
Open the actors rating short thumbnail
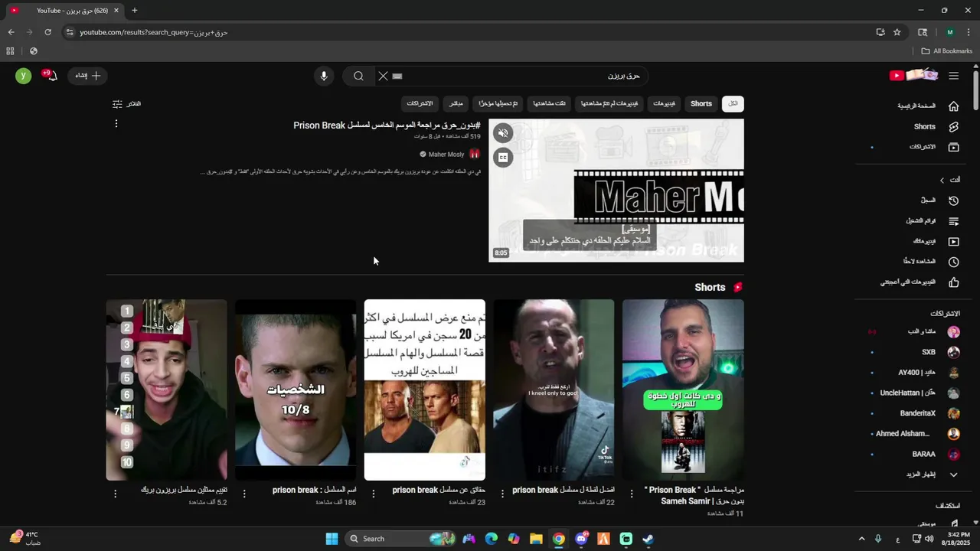click(x=166, y=390)
